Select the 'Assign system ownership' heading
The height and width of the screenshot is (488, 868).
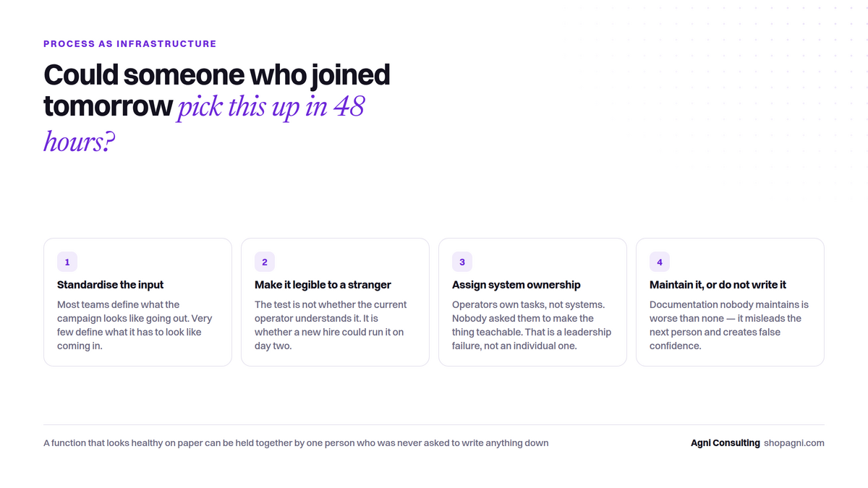(x=516, y=285)
